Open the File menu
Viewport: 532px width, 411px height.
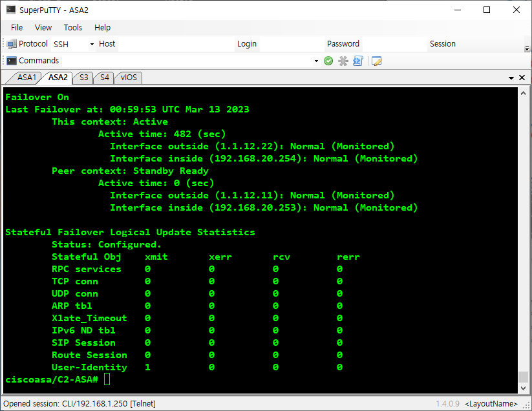pos(17,28)
